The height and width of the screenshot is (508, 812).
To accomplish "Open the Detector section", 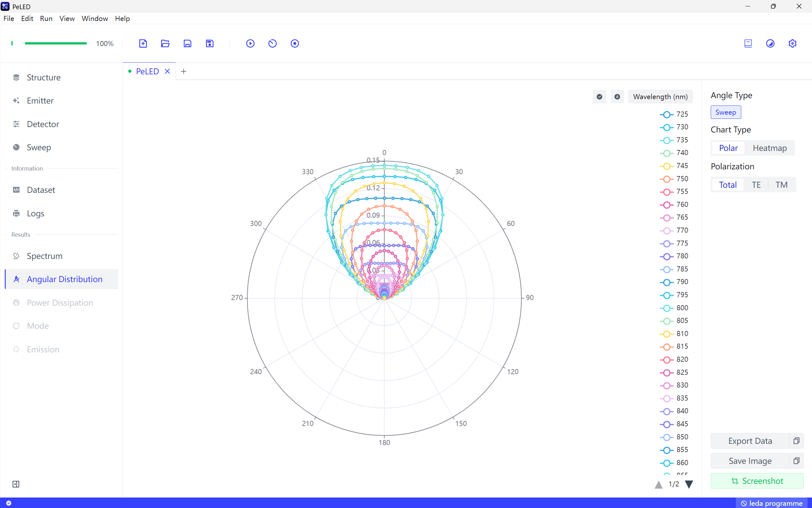I will [x=62, y=124].
